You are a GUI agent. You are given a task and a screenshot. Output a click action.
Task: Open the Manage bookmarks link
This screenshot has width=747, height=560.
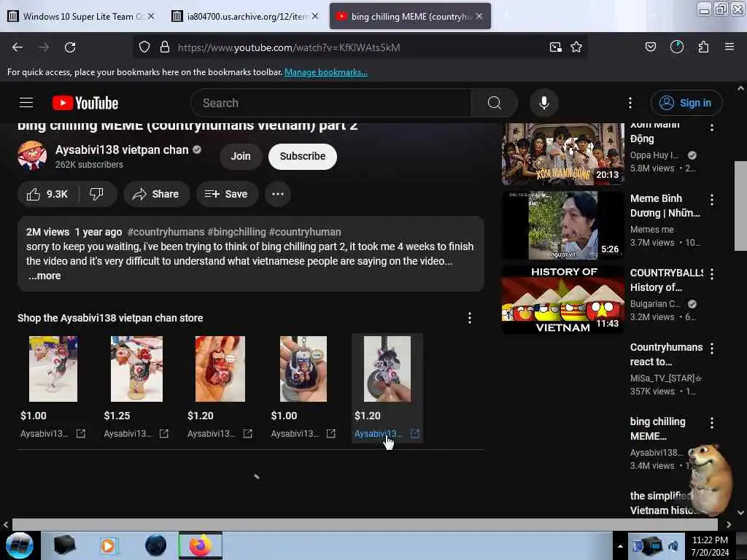coord(326,72)
